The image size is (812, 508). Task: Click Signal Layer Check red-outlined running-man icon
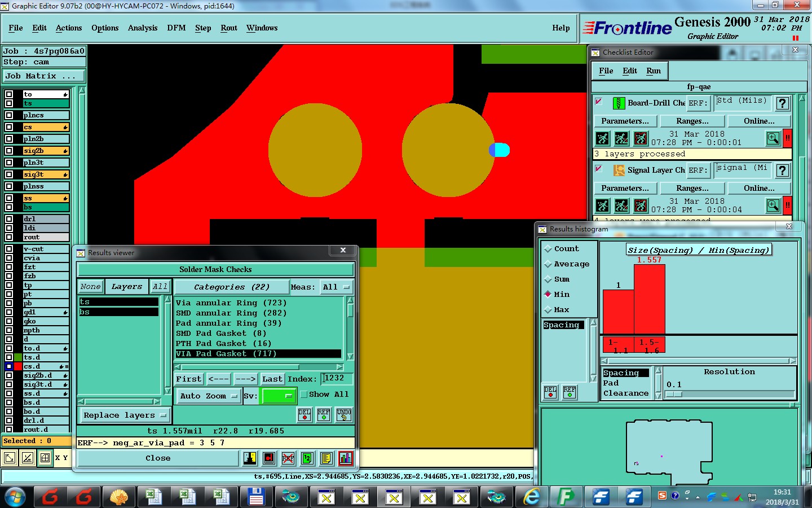(641, 205)
